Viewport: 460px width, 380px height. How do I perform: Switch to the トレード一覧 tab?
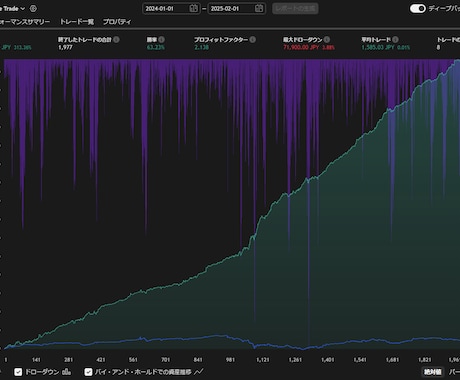(77, 22)
